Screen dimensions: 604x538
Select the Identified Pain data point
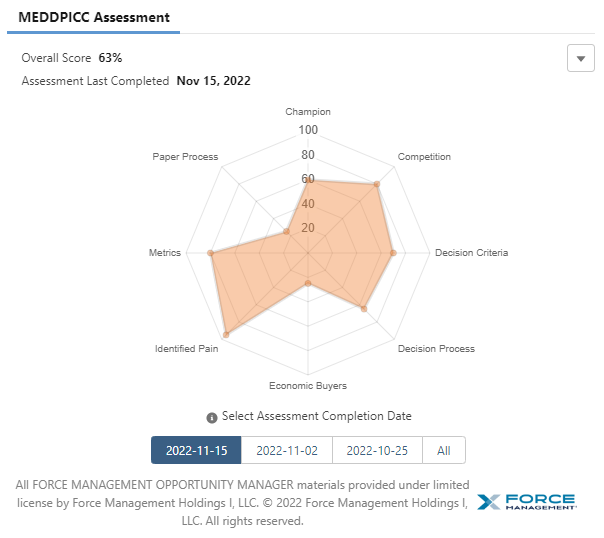[226, 334]
